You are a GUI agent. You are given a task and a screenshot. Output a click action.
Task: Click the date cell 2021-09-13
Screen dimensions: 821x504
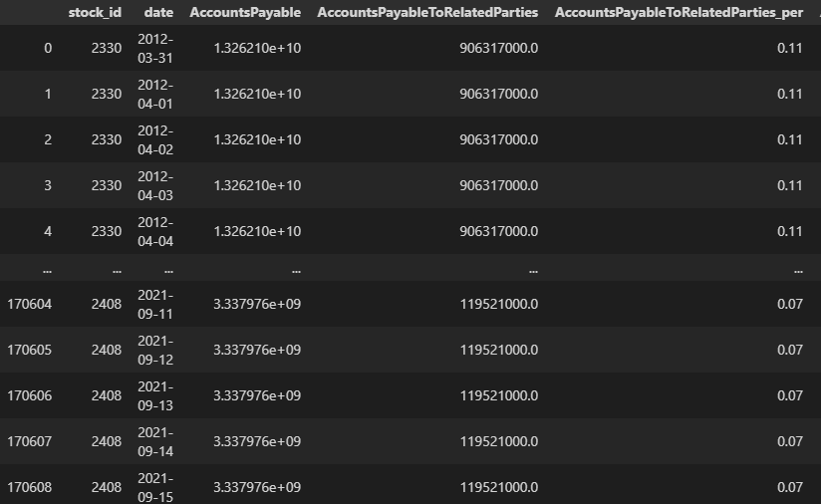[x=154, y=395]
